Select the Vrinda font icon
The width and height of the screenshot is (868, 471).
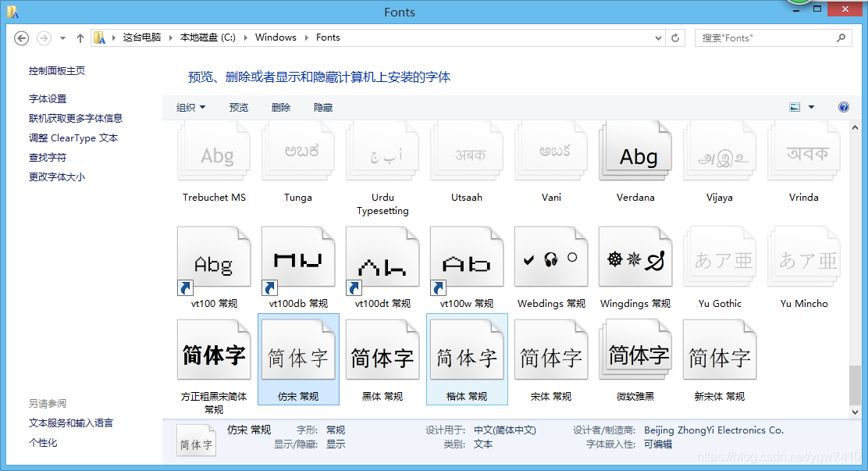click(x=804, y=151)
